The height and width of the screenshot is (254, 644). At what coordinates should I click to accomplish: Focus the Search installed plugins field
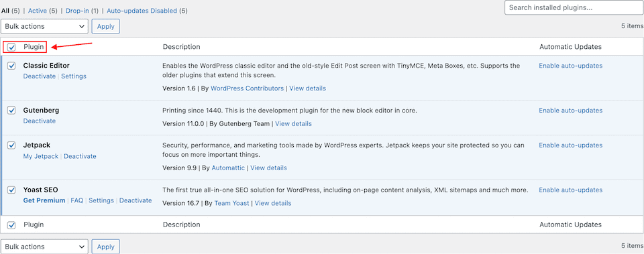[574, 7]
